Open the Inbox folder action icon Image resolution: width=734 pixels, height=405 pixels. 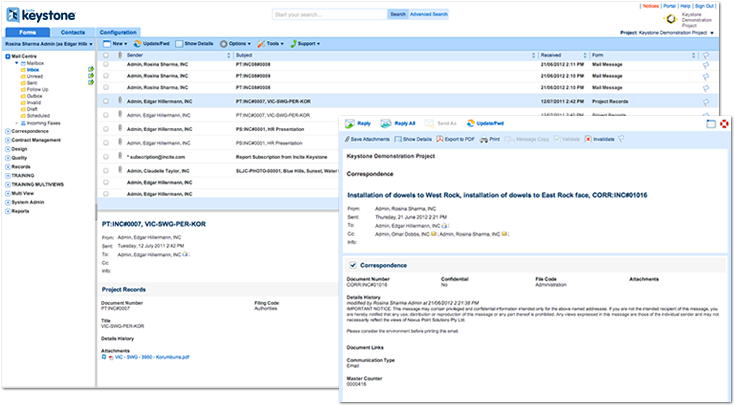91,70
